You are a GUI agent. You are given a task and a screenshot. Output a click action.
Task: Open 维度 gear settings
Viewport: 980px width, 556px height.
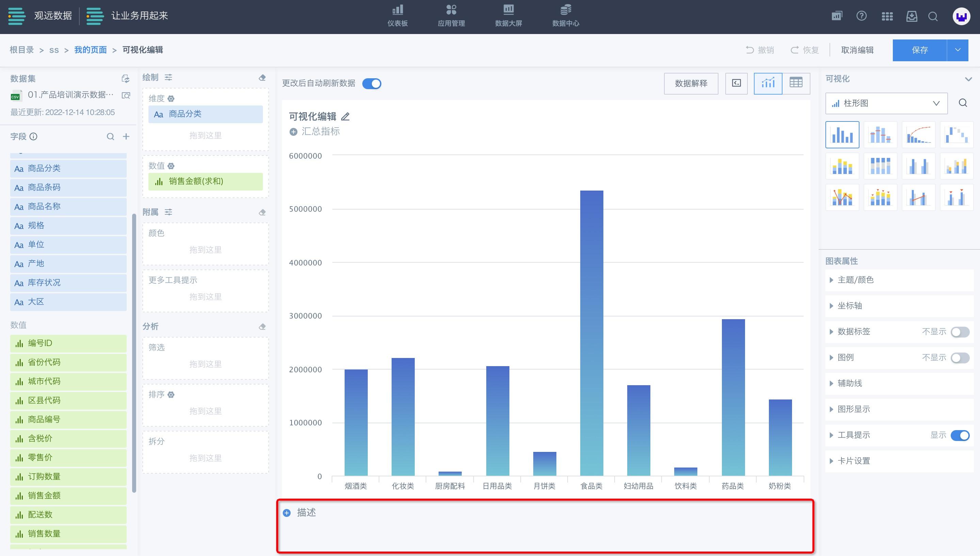171,99
